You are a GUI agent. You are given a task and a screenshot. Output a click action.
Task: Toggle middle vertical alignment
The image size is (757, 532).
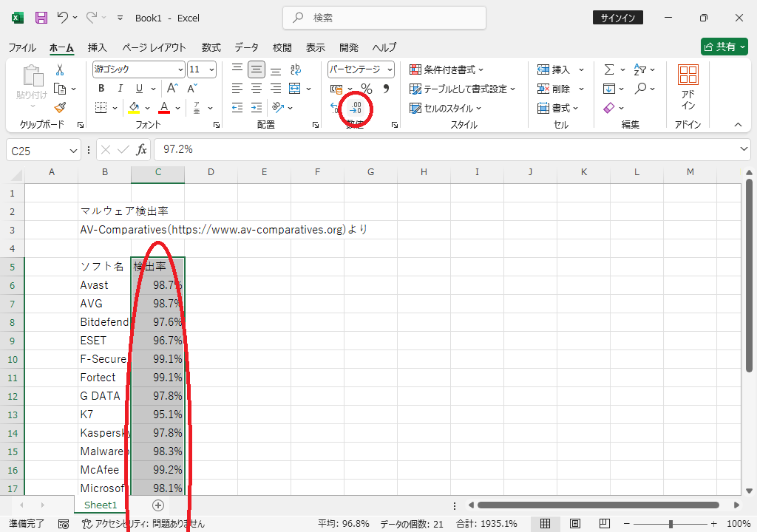tap(257, 69)
